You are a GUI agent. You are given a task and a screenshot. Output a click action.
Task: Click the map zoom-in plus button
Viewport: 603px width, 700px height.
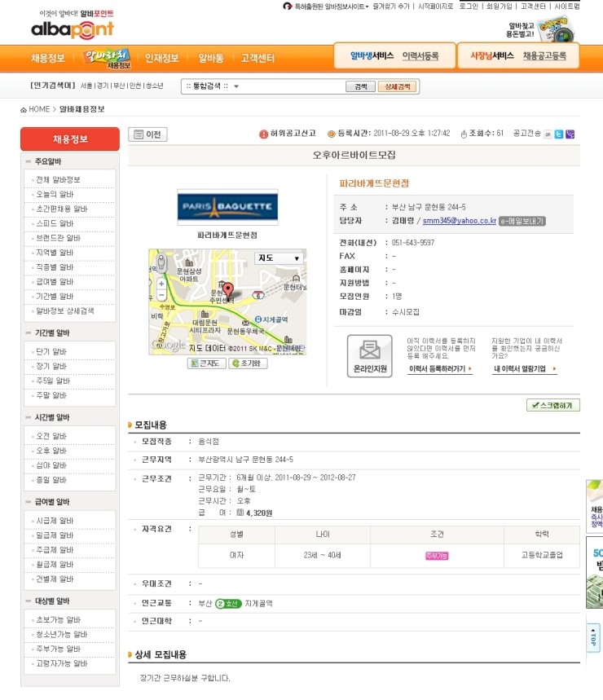click(161, 284)
